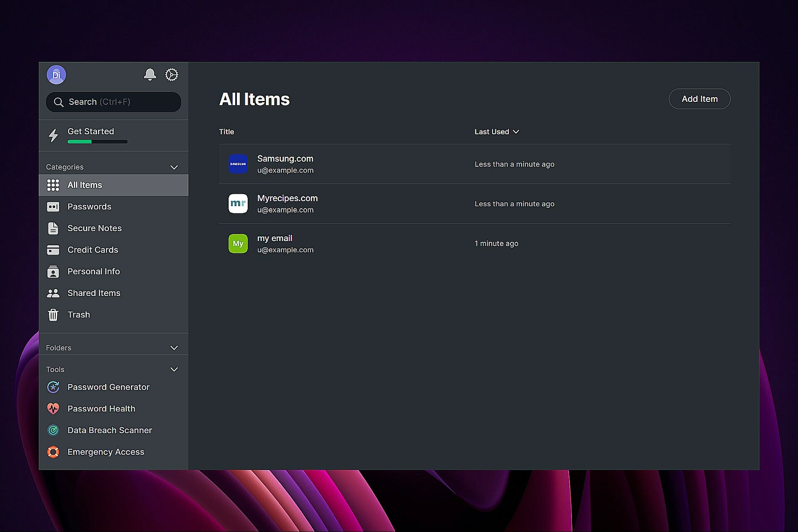The image size is (798, 532).
Task: Click the Categories section heading
Action: click(65, 167)
